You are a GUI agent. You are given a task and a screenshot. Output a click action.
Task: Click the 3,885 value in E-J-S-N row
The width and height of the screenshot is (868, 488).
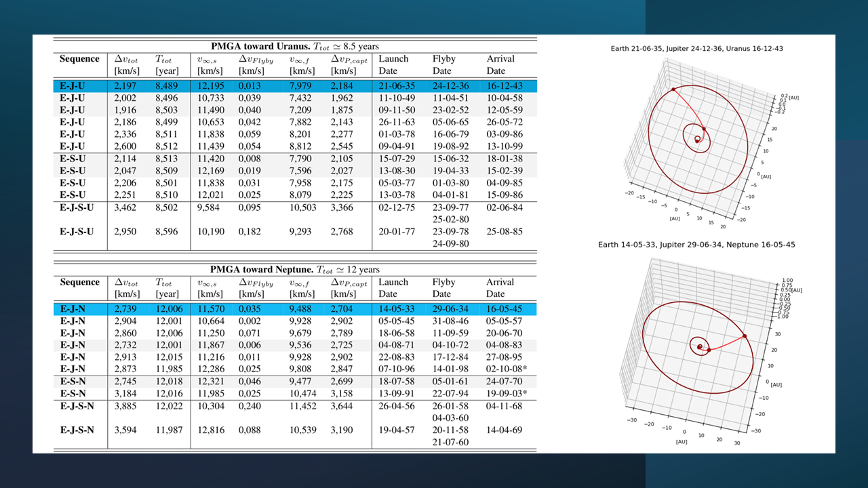point(126,407)
